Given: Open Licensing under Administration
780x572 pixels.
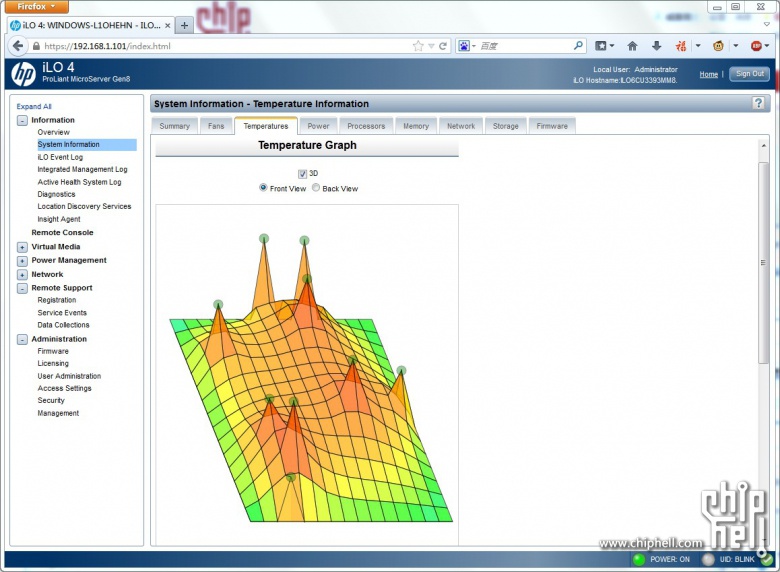Looking at the screenshot, I should (53, 364).
